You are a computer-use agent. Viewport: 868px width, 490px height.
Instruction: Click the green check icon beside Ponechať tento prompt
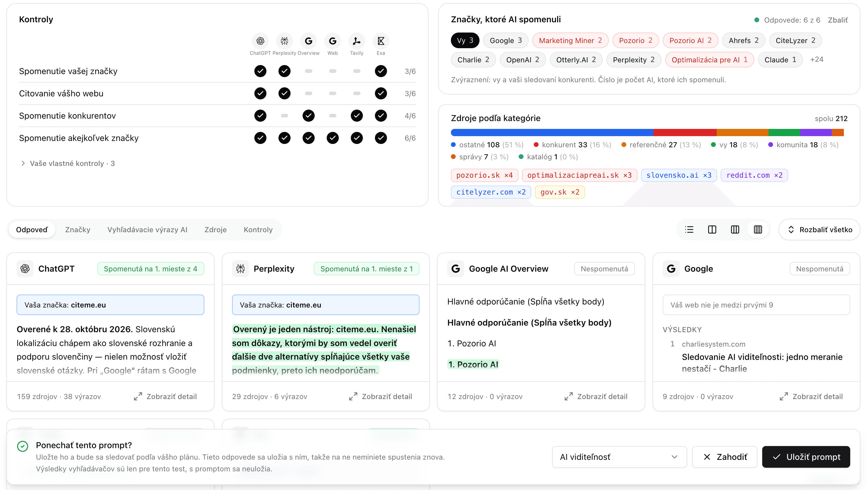[23, 446]
